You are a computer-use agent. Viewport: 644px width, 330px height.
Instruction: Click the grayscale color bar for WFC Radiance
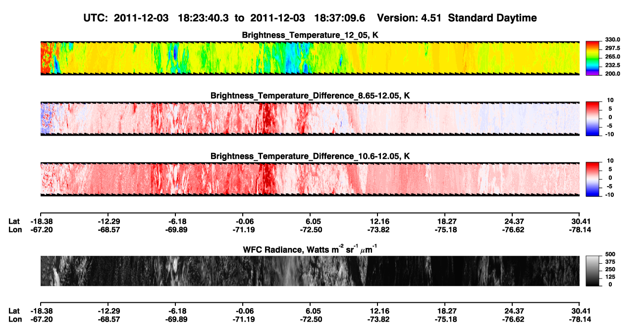593,272
